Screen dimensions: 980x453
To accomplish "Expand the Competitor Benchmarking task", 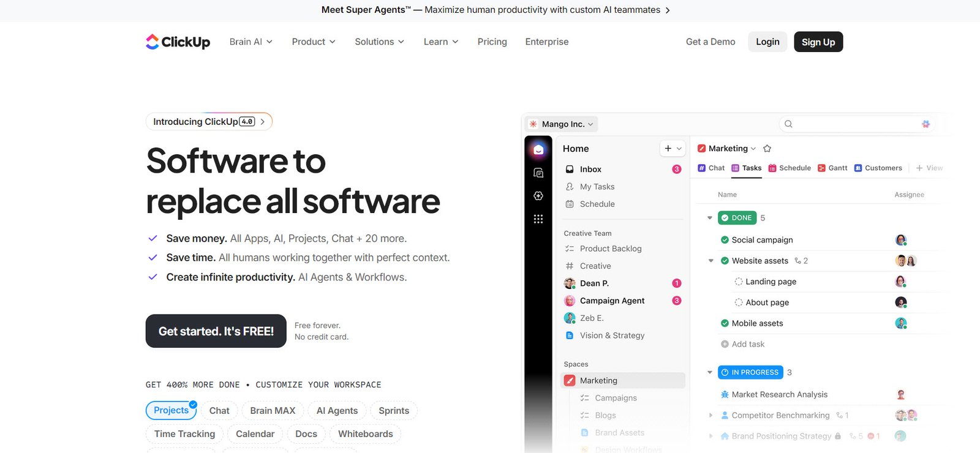I will click(x=710, y=415).
